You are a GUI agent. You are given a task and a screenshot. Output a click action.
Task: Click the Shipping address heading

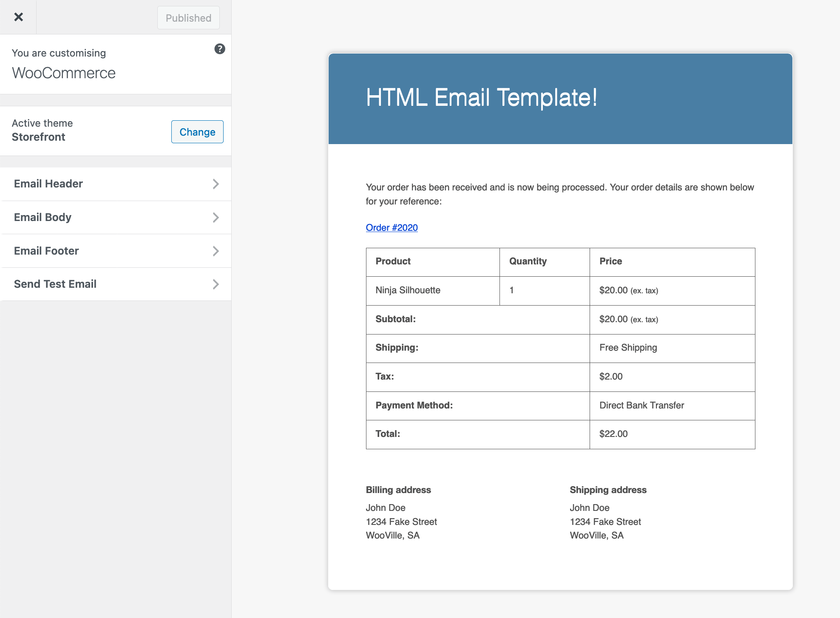coord(608,490)
